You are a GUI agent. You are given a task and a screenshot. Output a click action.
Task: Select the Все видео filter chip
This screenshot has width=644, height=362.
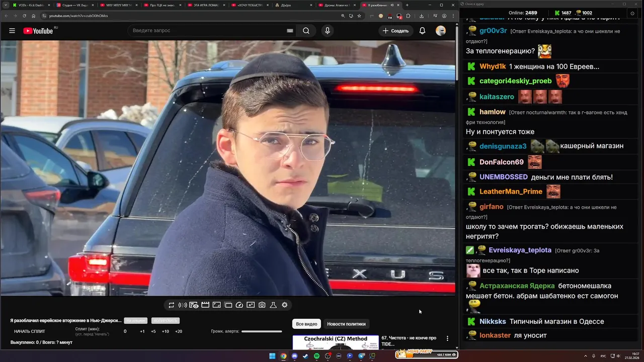pyautogui.click(x=306, y=324)
